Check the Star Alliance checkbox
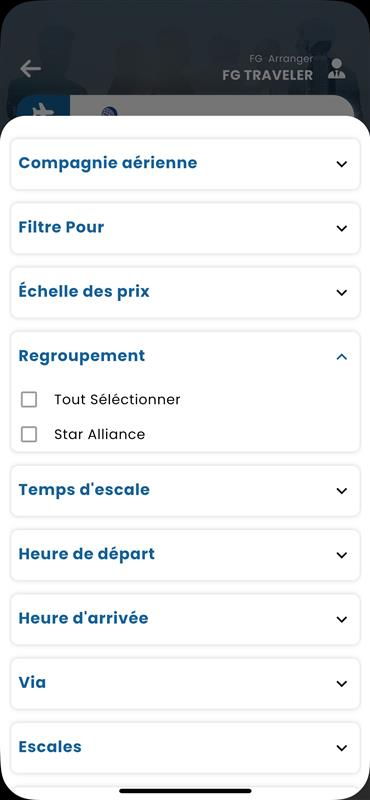 pos(29,434)
